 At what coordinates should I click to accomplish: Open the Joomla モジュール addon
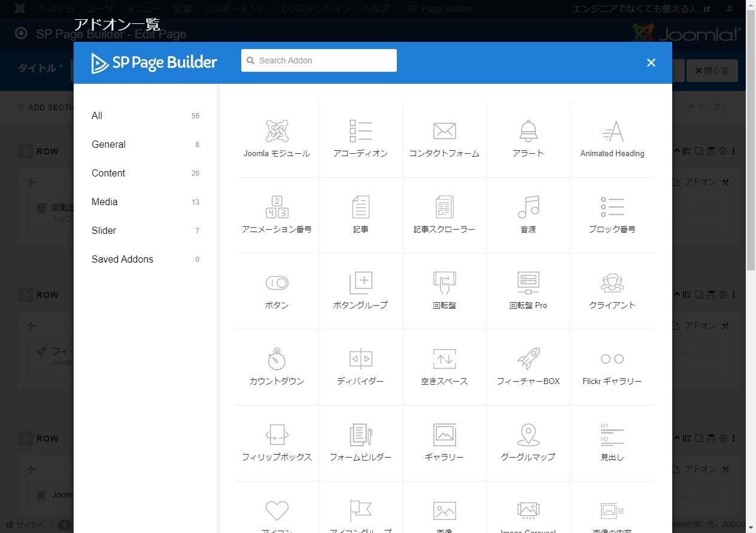click(x=277, y=138)
